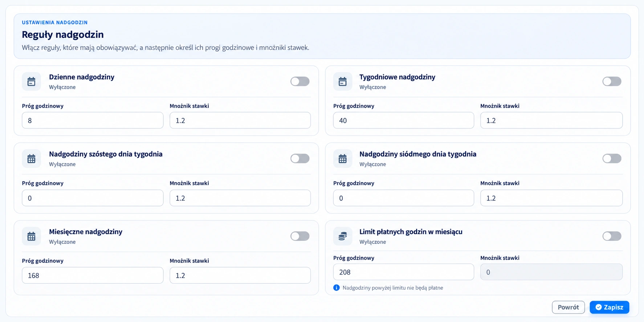Click disabled Mnożnik stawki field showing 0

(551, 272)
